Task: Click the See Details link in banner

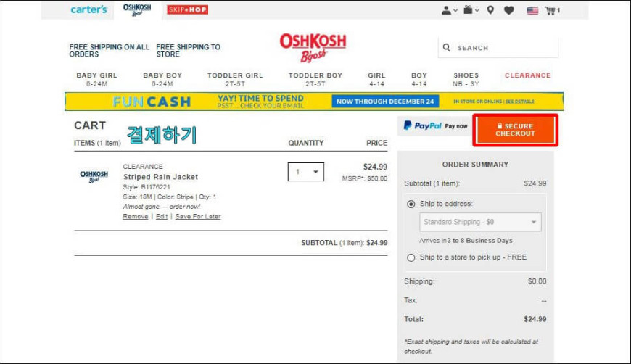Action: (519, 102)
